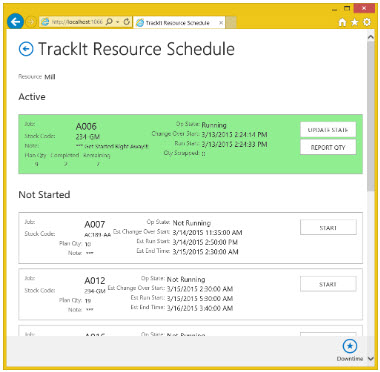Click the browser back arrow button

tap(15, 22)
